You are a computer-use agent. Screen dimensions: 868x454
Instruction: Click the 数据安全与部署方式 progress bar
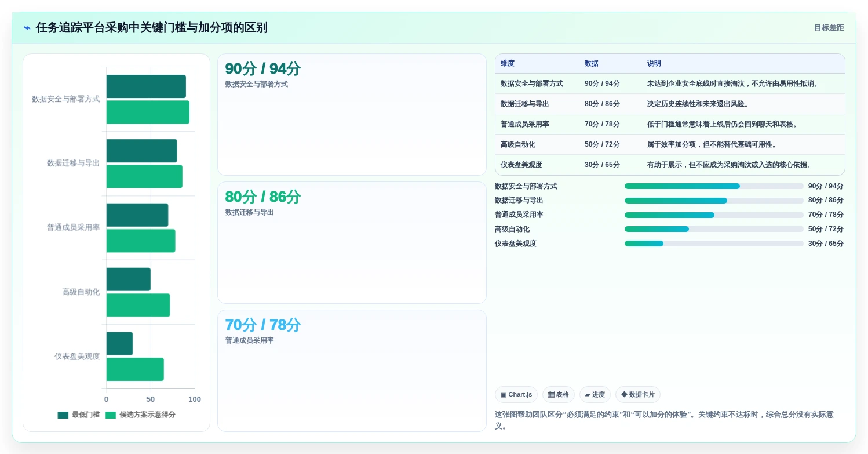tap(714, 186)
